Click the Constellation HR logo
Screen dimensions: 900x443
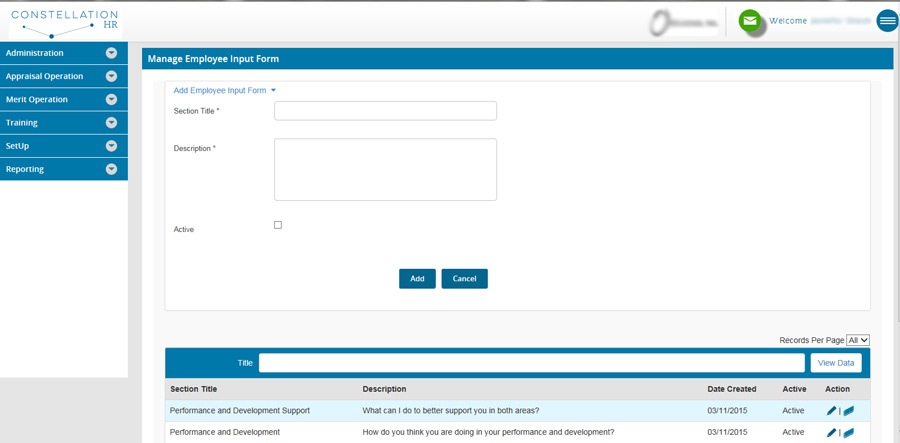pyautogui.click(x=65, y=23)
